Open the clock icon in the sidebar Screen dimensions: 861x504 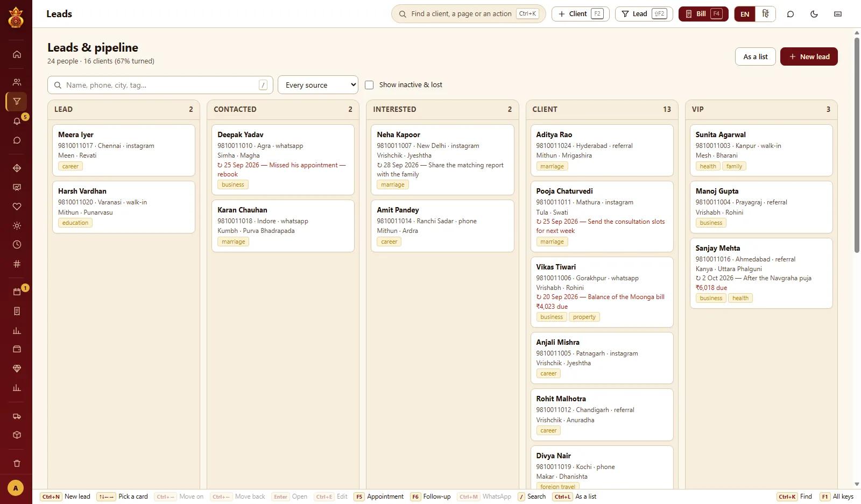(17, 245)
